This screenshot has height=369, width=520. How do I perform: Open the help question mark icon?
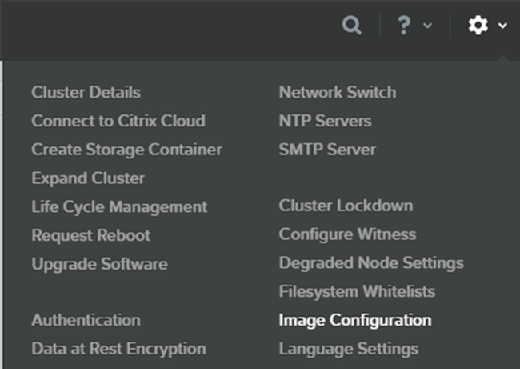[x=404, y=25]
